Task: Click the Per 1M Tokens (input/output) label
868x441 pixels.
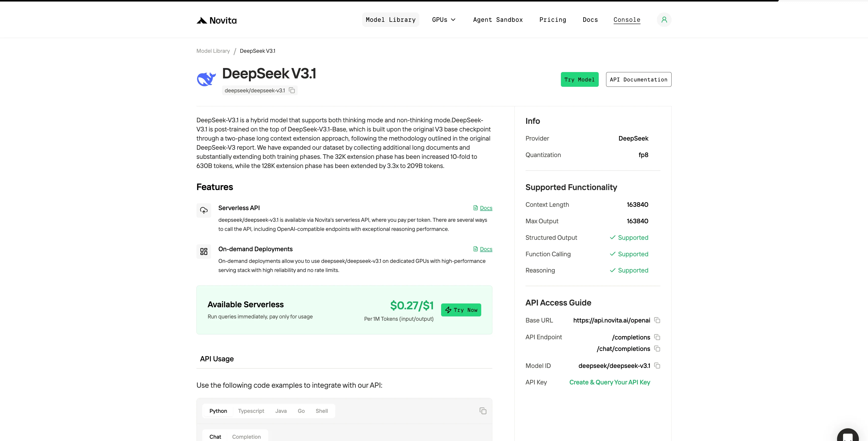Action: 399,319
